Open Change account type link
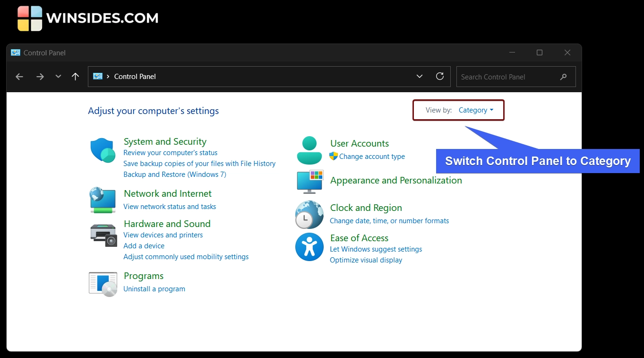The image size is (644, 358). (x=371, y=156)
